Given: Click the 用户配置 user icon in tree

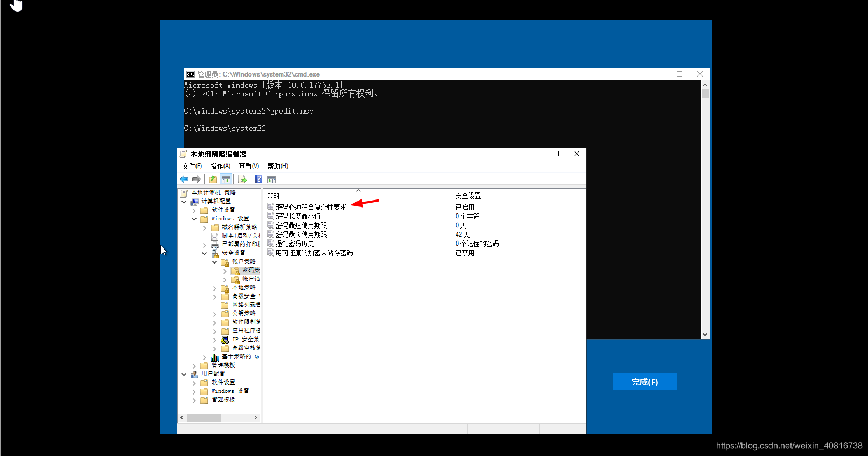Looking at the screenshot, I should coord(194,374).
